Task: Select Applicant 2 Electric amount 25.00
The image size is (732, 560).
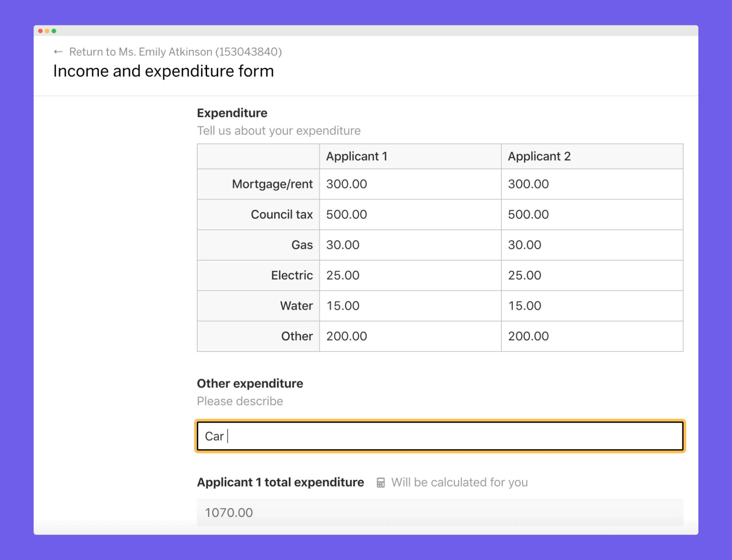Action: [524, 275]
